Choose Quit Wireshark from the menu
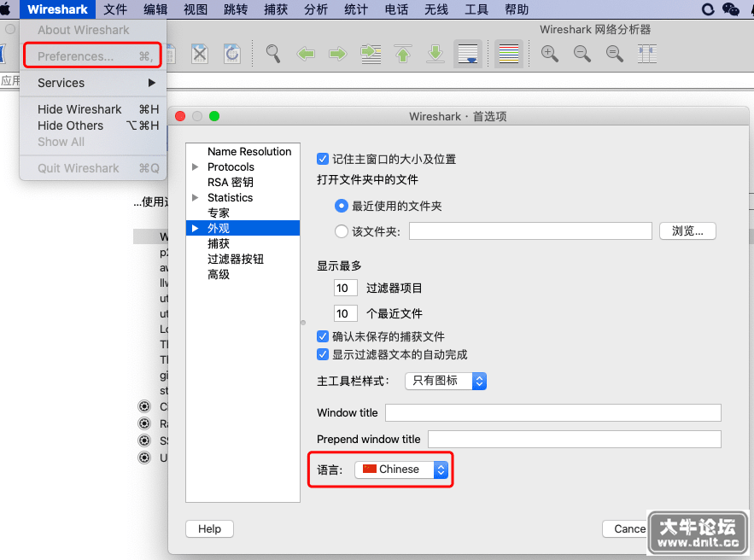754x560 pixels. [93, 168]
